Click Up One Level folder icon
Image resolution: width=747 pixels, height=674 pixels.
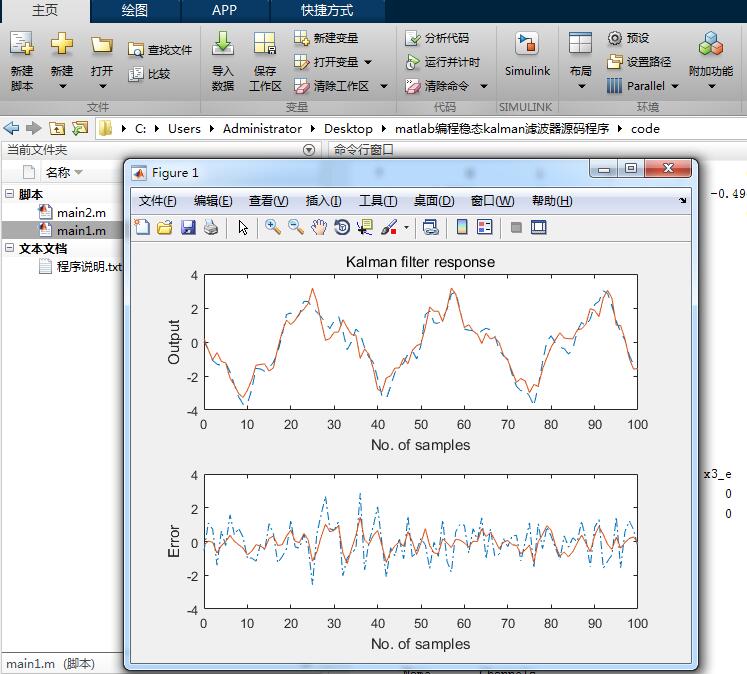pos(57,128)
